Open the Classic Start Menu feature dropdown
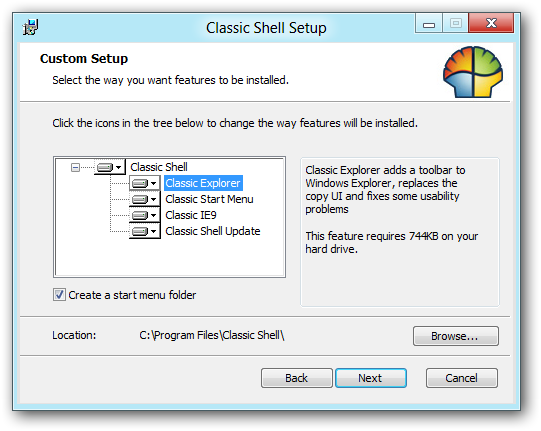The height and width of the screenshot is (431, 541). tap(145, 199)
